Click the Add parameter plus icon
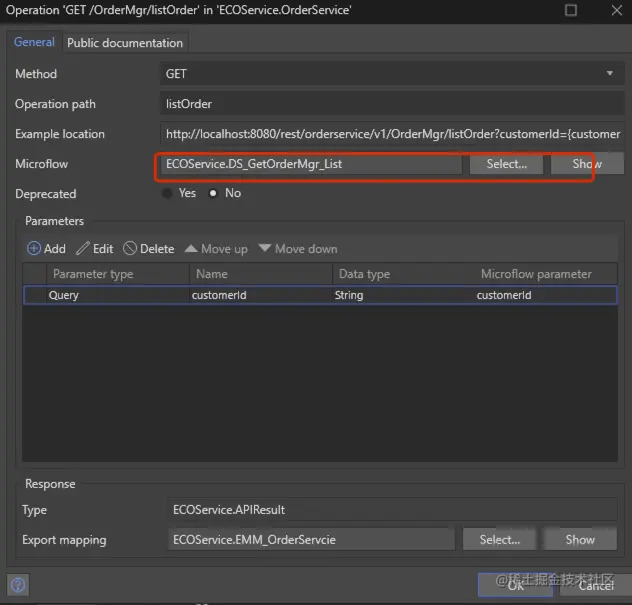 pyautogui.click(x=34, y=248)
